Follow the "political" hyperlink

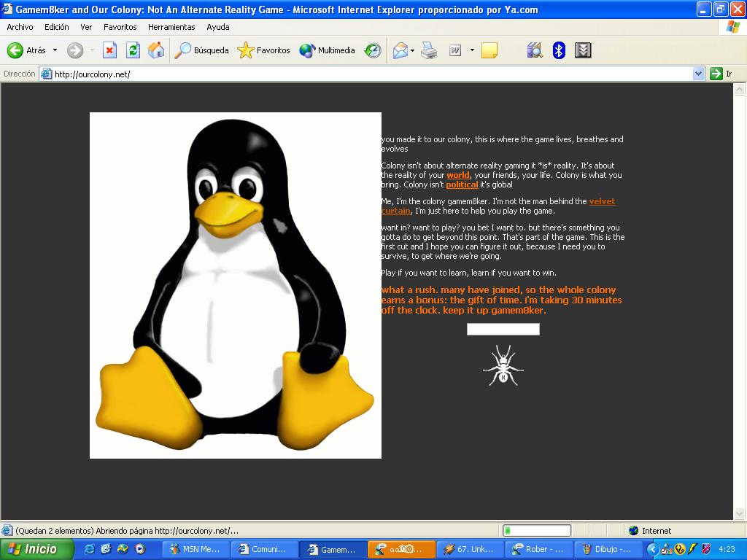(x=462, y=184)
